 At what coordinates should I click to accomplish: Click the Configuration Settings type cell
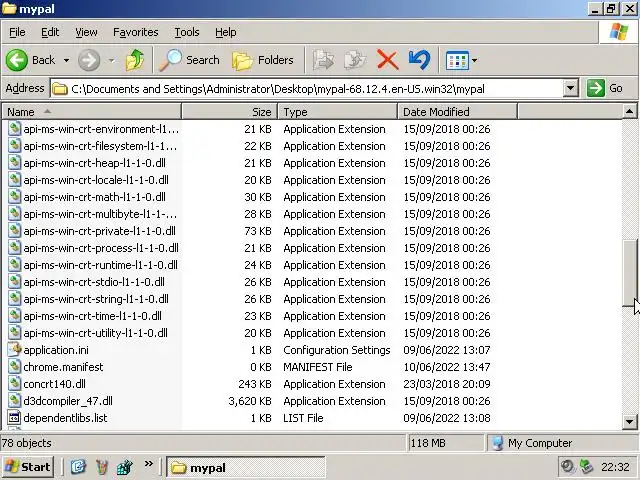tap(337, 350)
